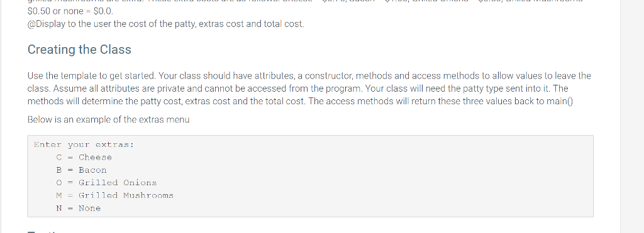Click the blank right side of code block

point(411,176)
